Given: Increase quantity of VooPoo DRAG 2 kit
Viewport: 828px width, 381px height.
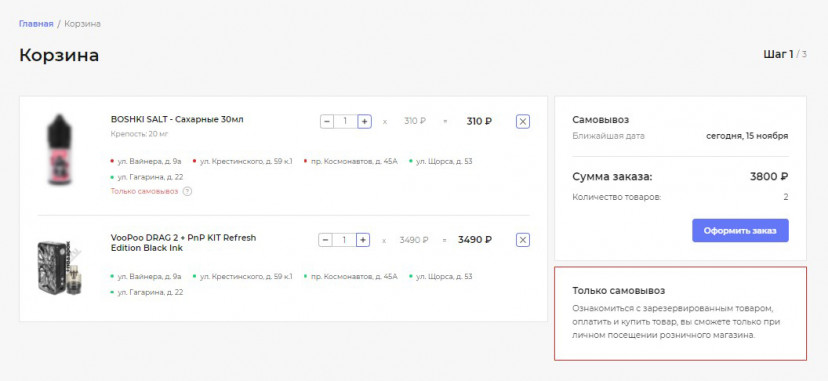Looking at the screenshot, I should click(363, 240).
